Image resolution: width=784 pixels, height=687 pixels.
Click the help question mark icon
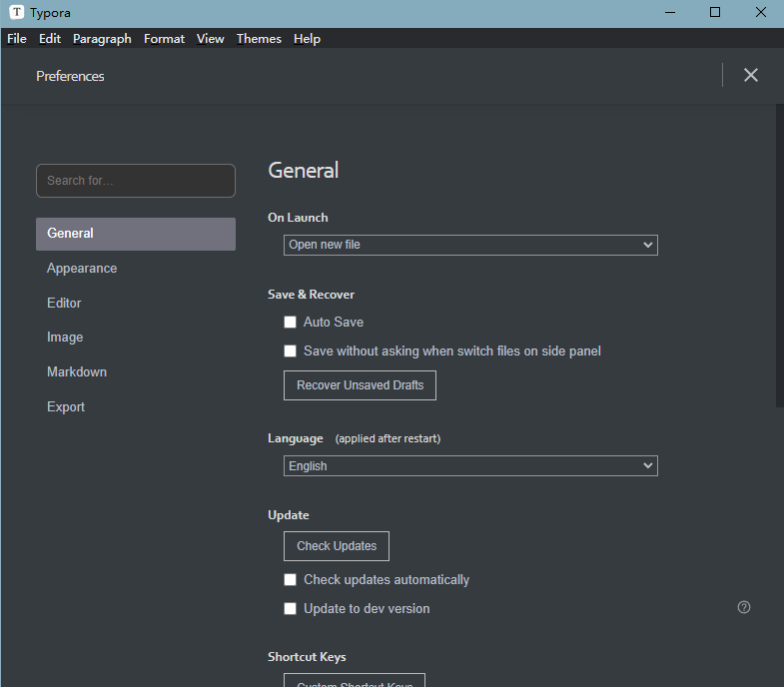(743, 607)
